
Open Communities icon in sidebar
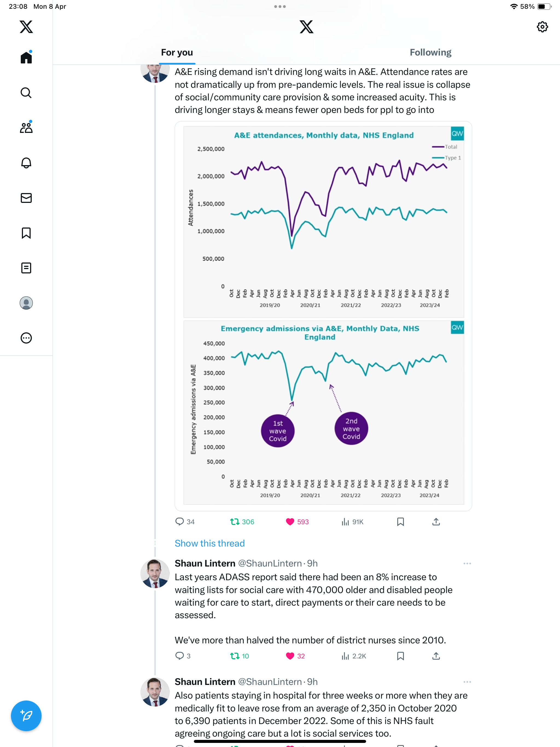tap(26, 127)
